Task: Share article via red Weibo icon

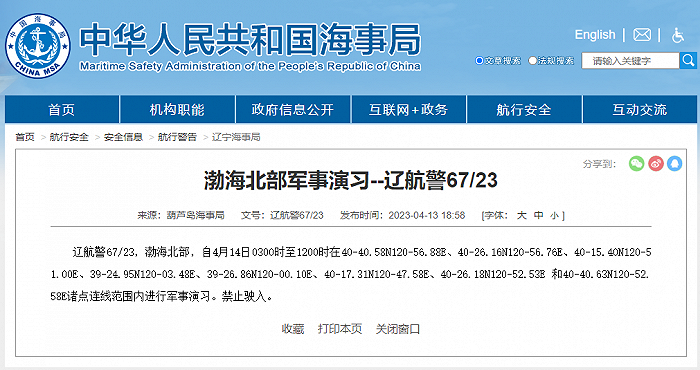Action: (655, 163)
